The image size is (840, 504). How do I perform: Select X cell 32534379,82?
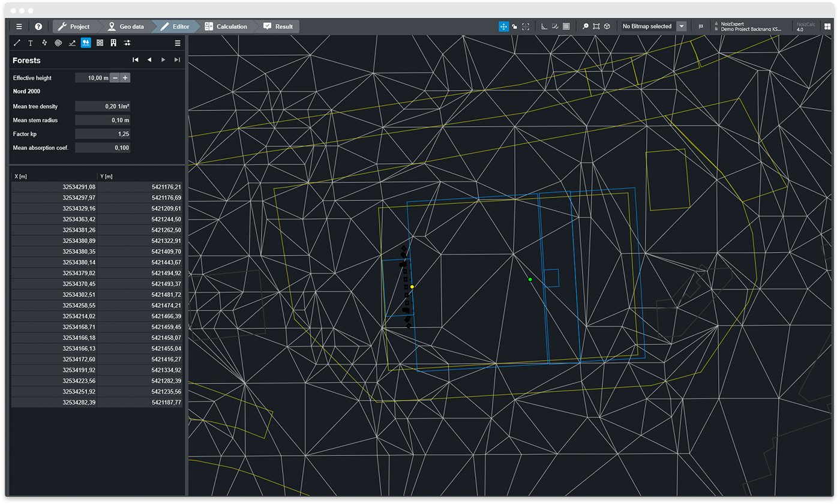point(55,274)
